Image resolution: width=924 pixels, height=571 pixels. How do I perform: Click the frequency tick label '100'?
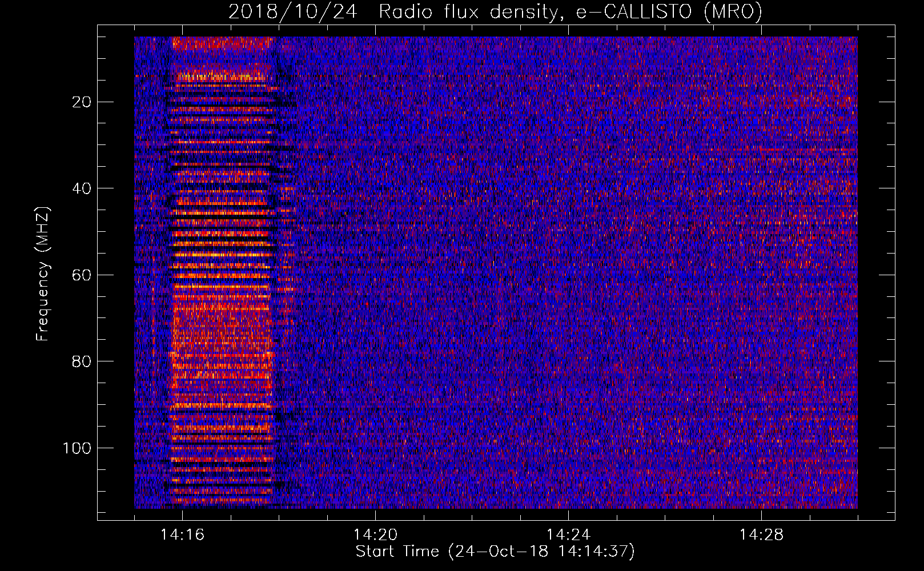click(77, 448)
